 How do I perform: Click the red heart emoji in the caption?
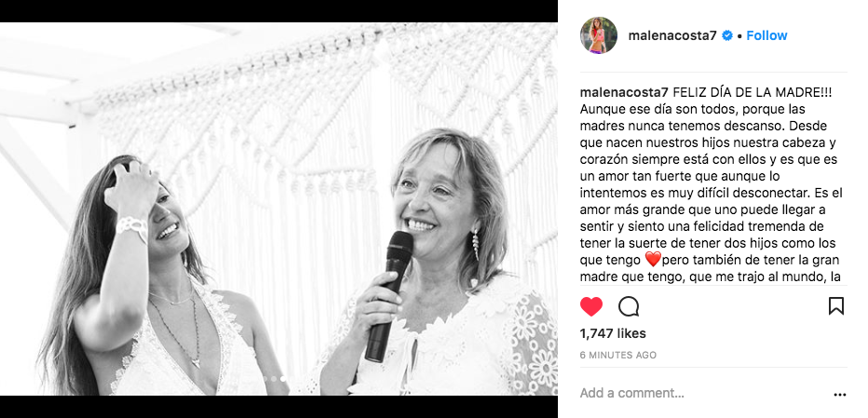point(653,259)
